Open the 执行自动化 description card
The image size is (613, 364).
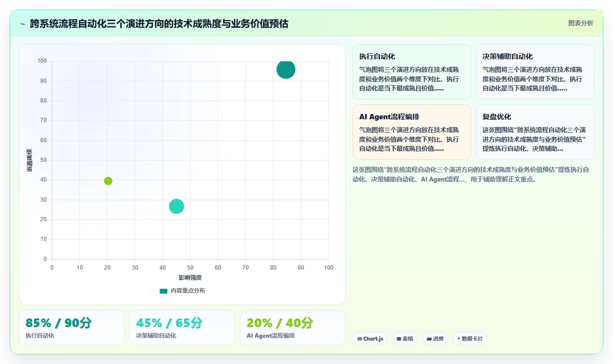(412, 72)
